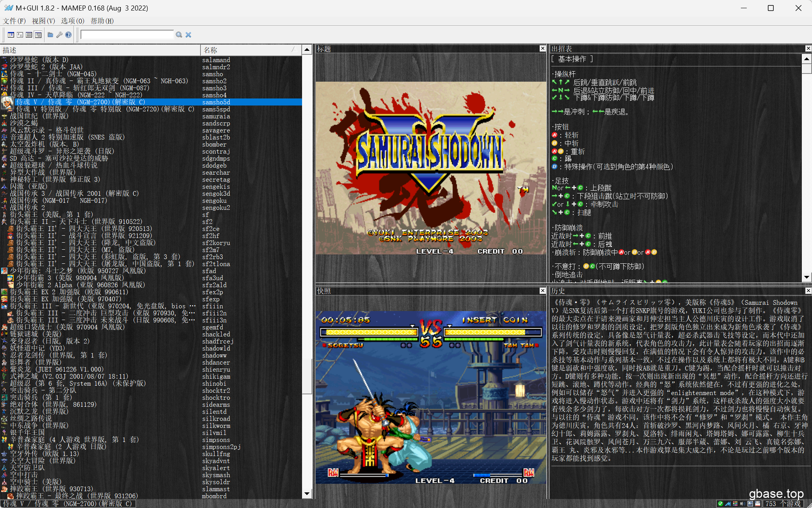Select the fourth grouped view toolbar icon
Viewport: 812px width, 508px height.
click(x=38, y=35)
